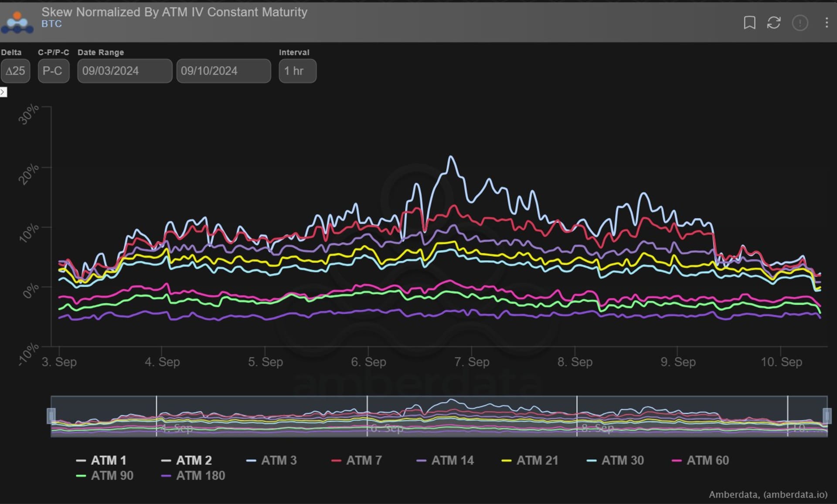Toggle ATM 1 series in legend

pyautogui.click(x=101, y=460)
